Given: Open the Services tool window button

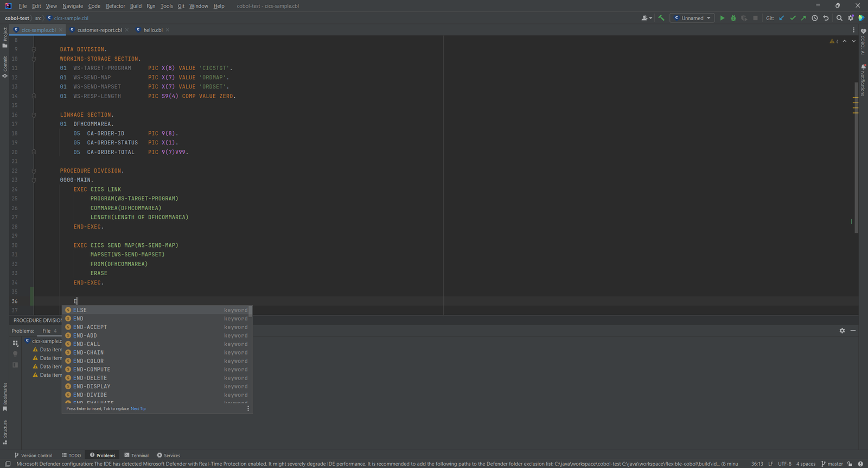Looking at the screenshot, I should (168, 456).
